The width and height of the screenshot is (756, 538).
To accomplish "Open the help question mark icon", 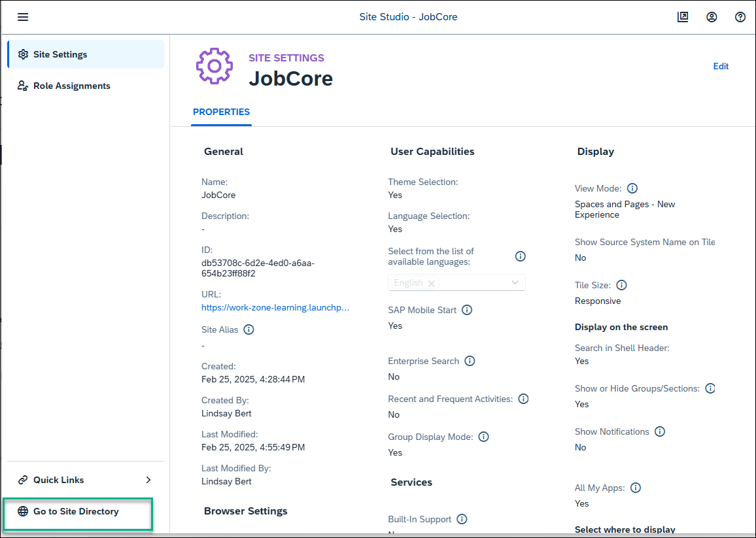I will coord(740,17).
